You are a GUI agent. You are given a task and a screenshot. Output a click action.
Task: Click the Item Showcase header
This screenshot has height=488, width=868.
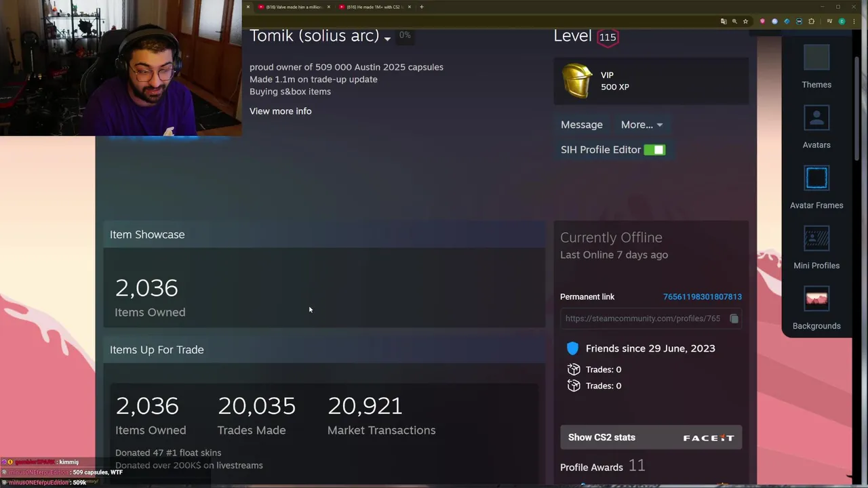click(324, 235)
